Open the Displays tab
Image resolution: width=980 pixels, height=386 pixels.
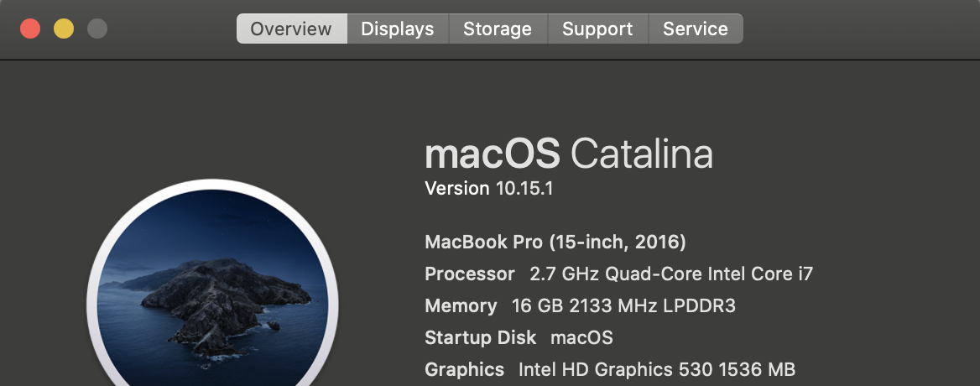[398, 29]
